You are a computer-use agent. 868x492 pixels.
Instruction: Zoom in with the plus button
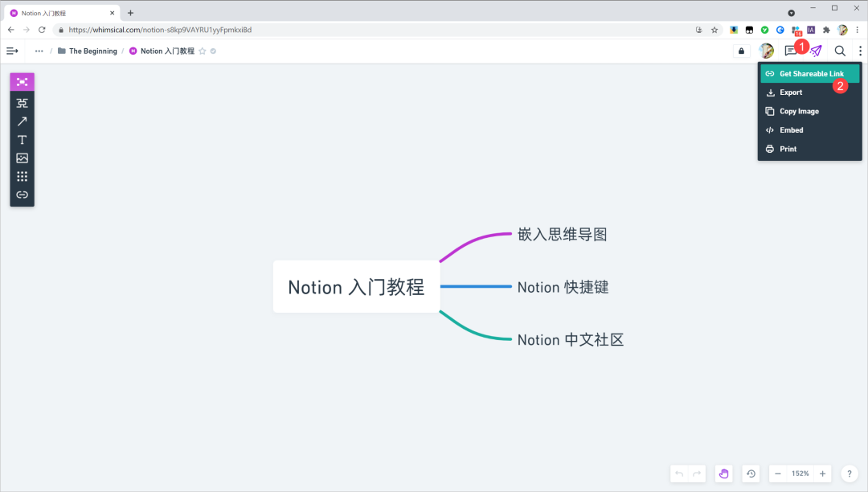pos(823,474)
